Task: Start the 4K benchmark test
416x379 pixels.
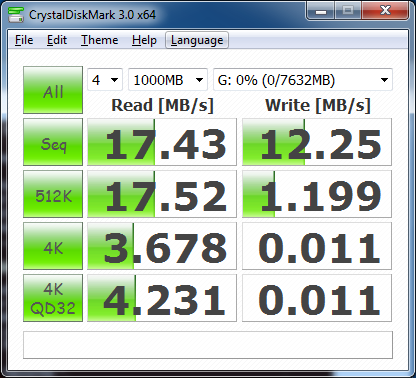Action: [x=53, y=246]
